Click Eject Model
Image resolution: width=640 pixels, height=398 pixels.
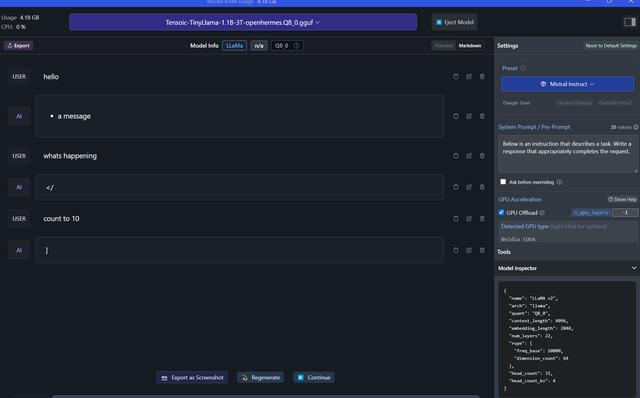[454, 22]
